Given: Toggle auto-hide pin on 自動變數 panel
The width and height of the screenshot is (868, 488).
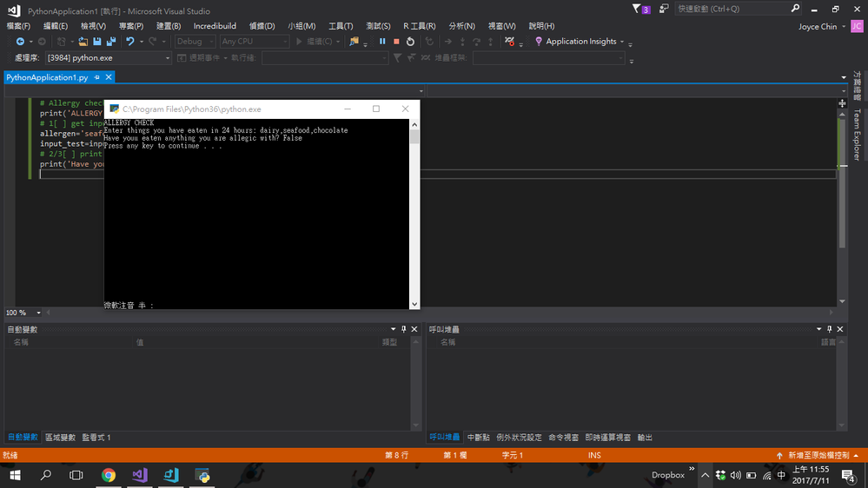Looking at the screenshot, I should coord(403,329).
